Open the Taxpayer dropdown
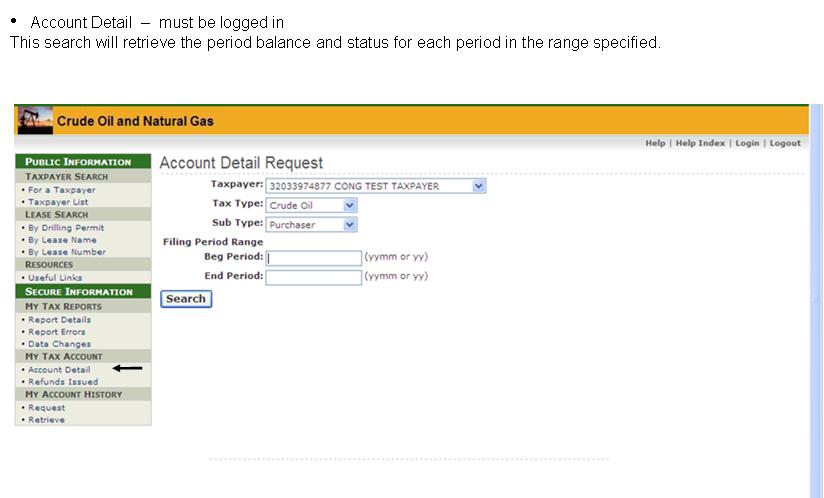Viewport: 824px width, 498px height. [x=376, y=186]
